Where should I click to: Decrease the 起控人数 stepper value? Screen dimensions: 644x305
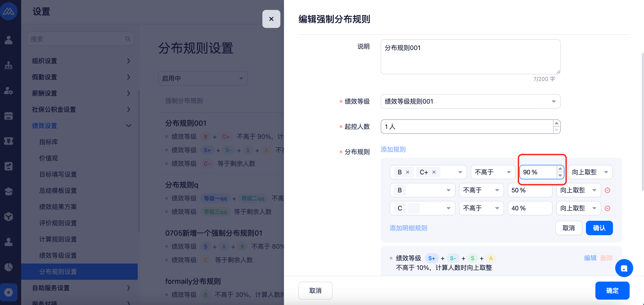[x=556, y=130]
